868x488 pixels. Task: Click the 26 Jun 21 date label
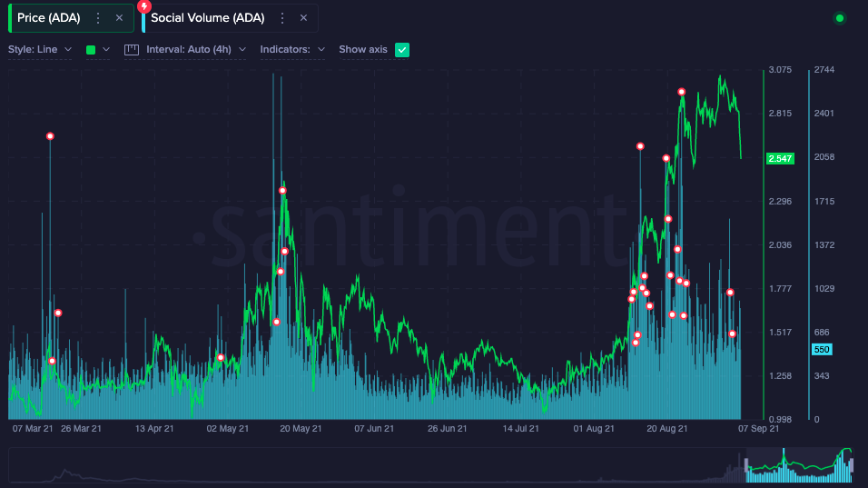[448, 428]
